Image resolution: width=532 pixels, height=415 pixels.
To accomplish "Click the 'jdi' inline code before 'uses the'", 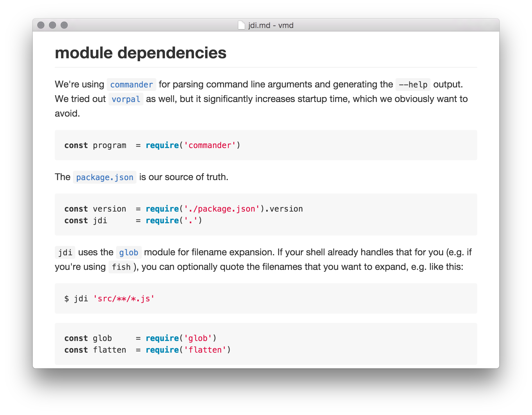I will 65,252.
